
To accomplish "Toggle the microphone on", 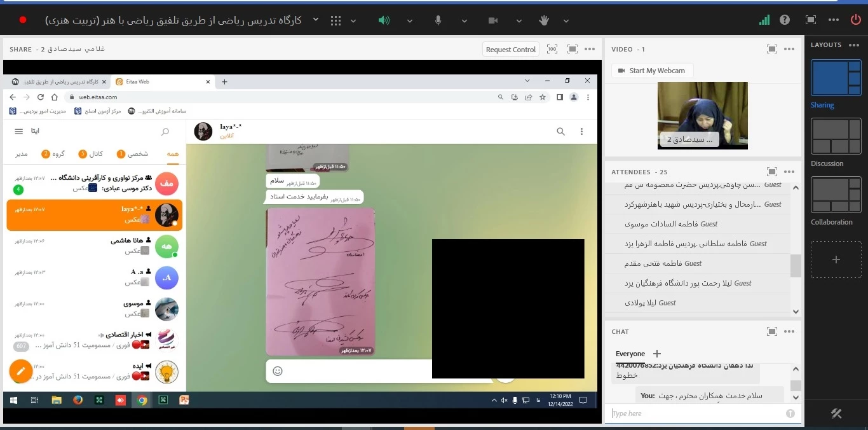I will (x=438, y=20).
